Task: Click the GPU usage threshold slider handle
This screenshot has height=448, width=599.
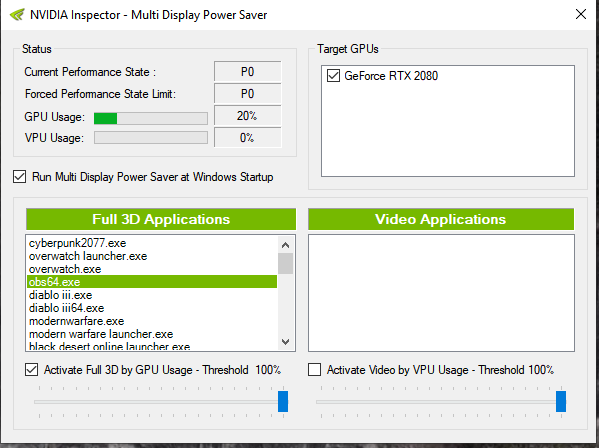Action: tap(283, 401)
